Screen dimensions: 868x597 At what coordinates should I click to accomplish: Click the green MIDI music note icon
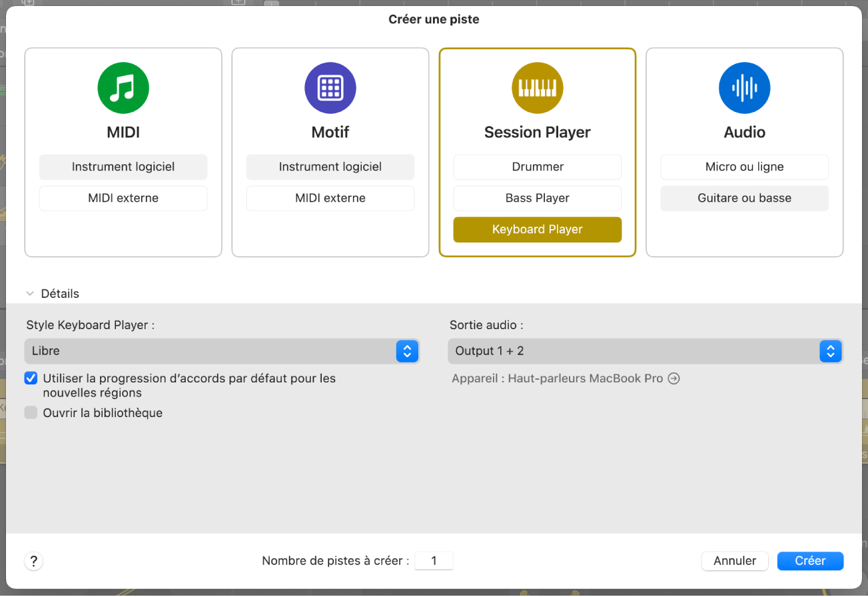point(123,87)
